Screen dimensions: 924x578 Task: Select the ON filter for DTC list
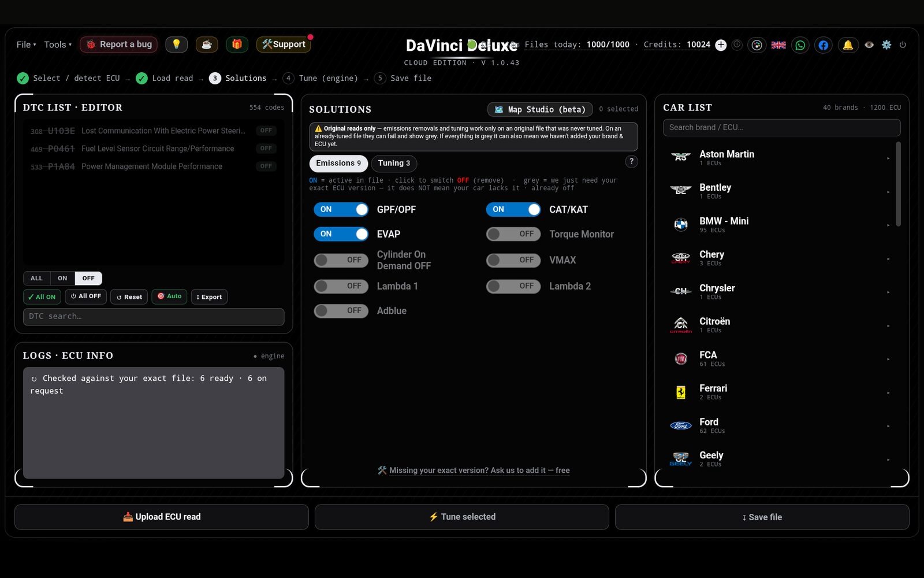62,278
